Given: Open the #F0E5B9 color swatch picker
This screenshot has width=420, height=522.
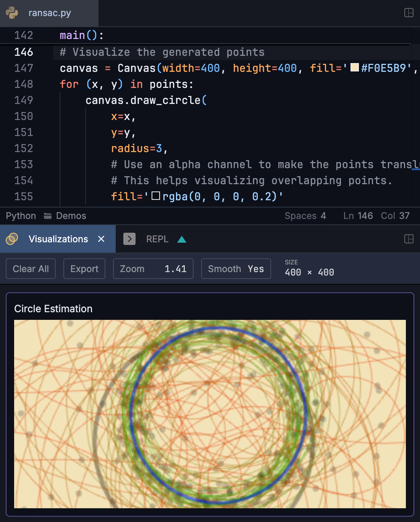Looking at the screenshot, I should (x=354, y=68).
